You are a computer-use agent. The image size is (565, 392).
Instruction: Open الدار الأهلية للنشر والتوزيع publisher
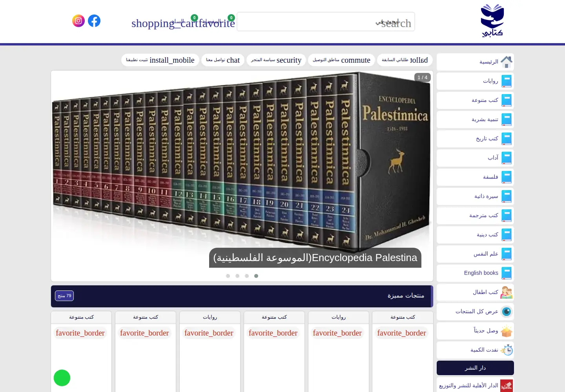tap(475, 386)
